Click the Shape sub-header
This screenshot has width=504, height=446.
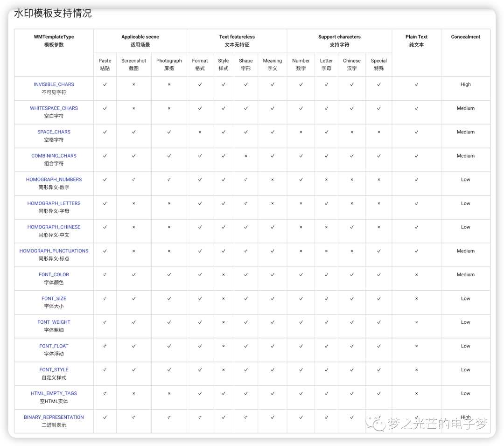click(x=246, y=64)
